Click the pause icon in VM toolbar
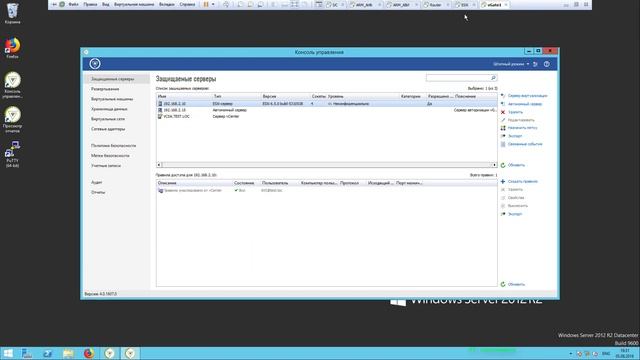 click(206, 4)
